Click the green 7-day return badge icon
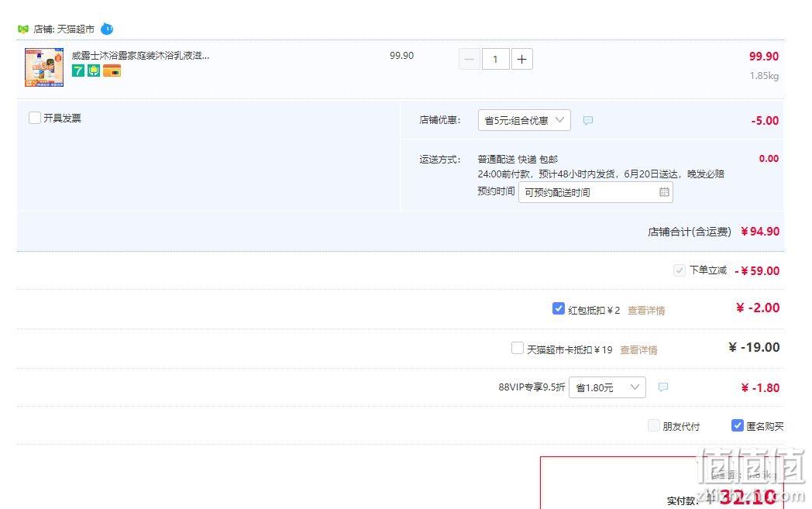The image size is (812, 509). coord(78,71)
